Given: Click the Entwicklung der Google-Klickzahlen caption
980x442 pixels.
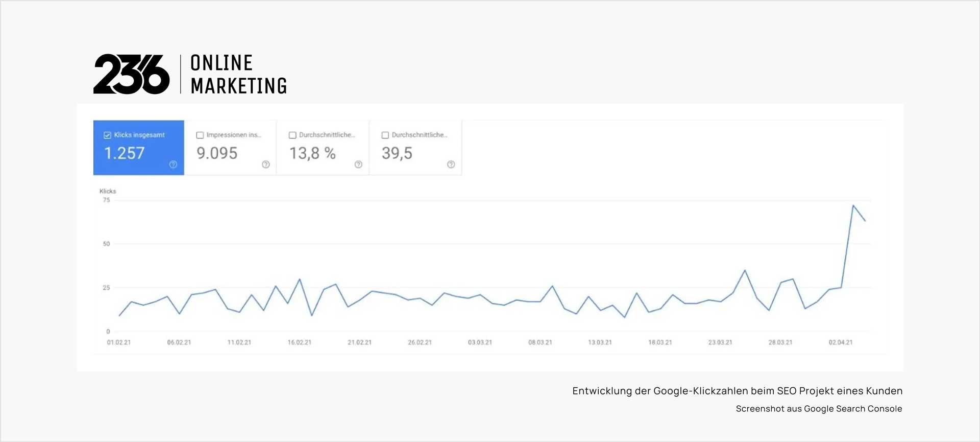Looking at the screenshot, I should point(737,390).
